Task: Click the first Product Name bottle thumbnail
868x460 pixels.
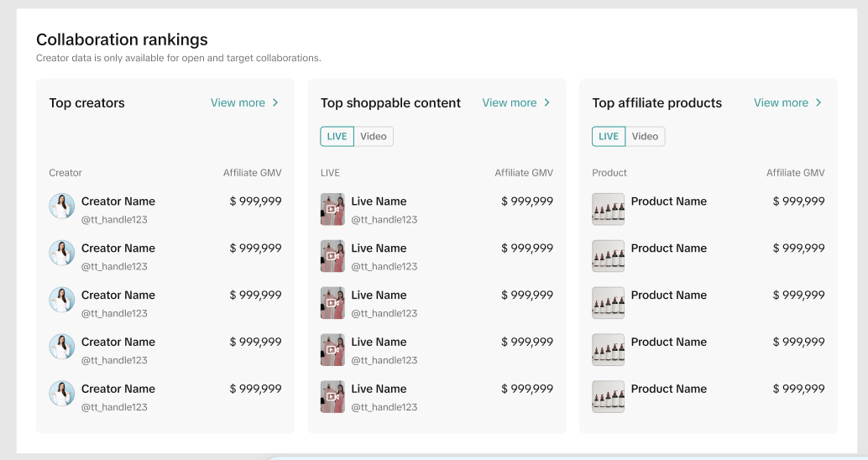Action: pos(609,209)
